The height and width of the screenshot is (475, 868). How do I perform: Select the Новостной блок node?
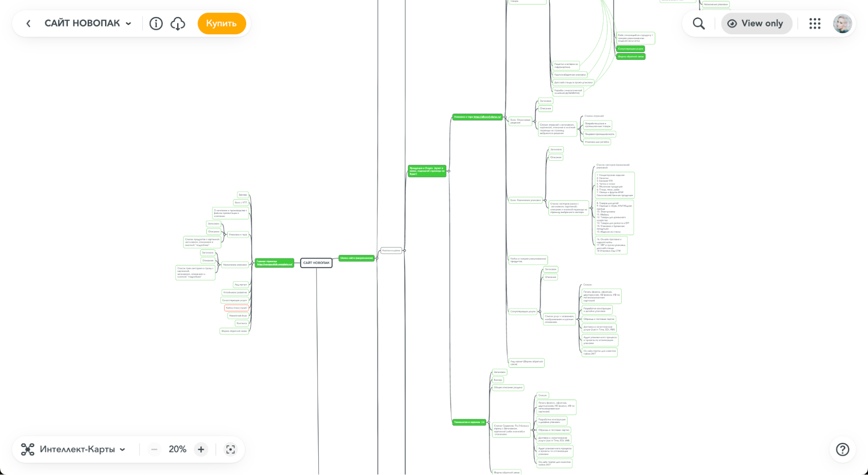click(238, 316)
